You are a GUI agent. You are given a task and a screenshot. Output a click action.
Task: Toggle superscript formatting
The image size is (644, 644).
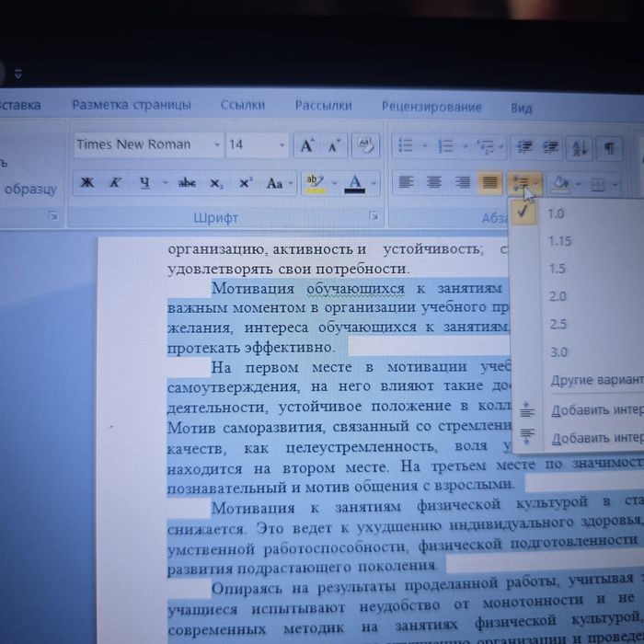click(x=246, y=183)
